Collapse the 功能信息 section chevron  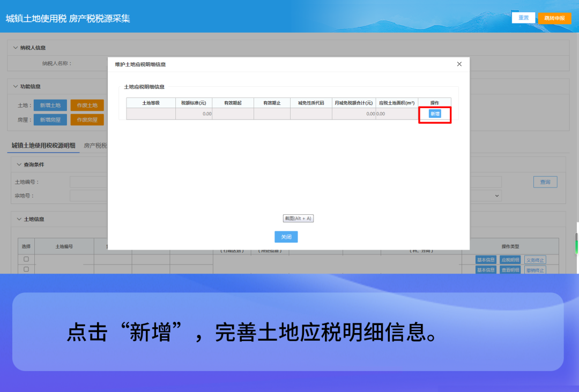(16, 86)
